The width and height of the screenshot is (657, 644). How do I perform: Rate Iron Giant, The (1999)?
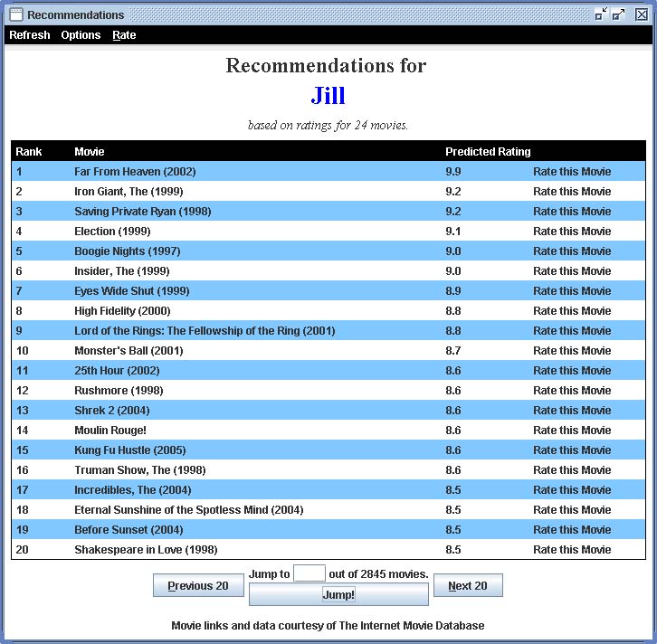point(572,192)
